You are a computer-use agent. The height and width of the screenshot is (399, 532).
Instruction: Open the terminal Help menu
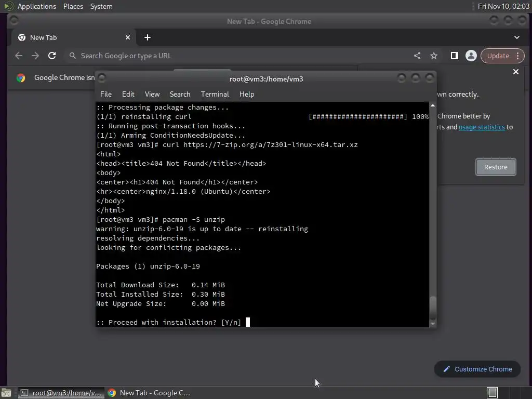coord(247,94)
